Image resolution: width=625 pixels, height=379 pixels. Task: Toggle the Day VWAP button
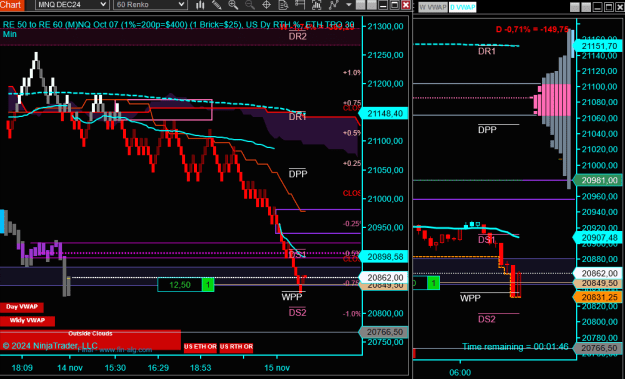pyautogui.click(x=22, y=307)
